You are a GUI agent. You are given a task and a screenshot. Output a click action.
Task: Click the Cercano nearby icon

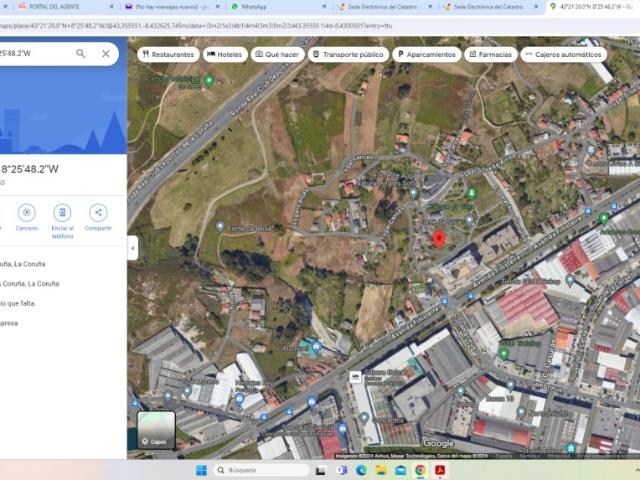click(x=27, y=212)
